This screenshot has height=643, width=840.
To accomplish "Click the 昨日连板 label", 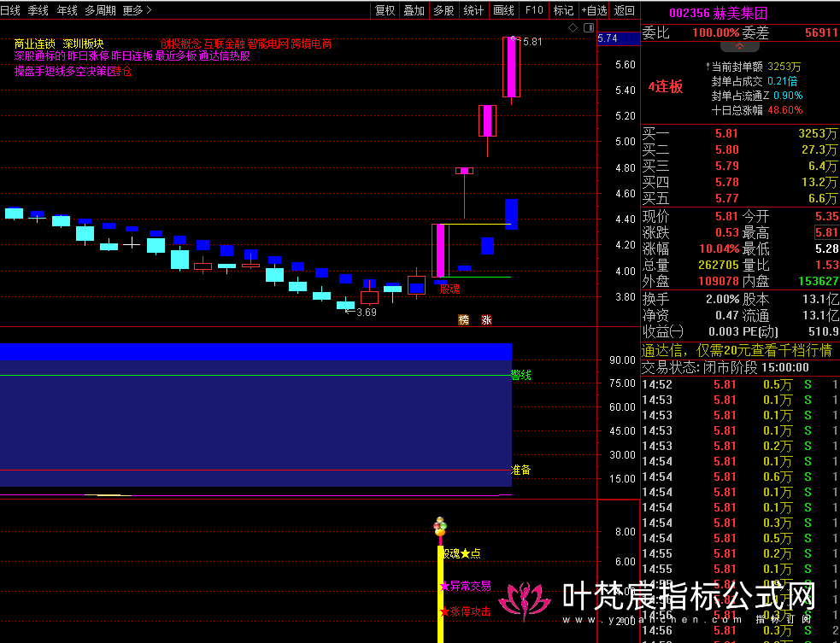I will coord(132,56).
